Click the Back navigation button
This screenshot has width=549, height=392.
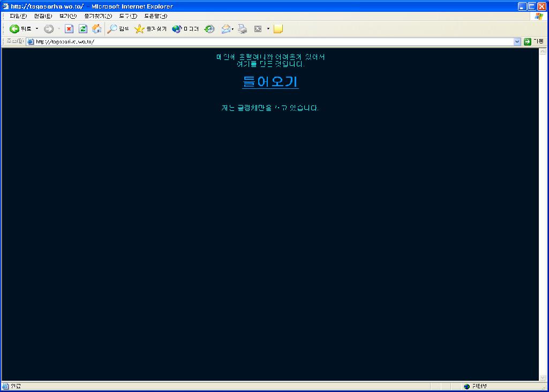coord(20,29)
